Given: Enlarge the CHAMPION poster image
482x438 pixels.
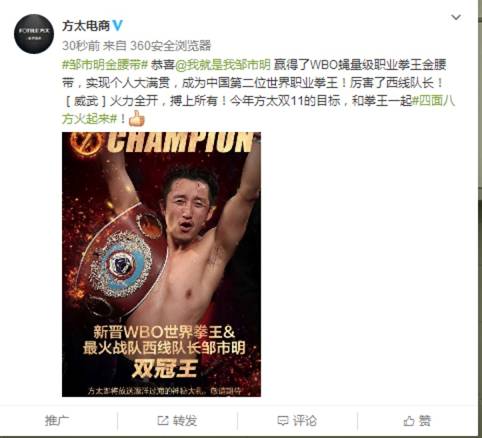Looking at the screenshot, I should 161,264.
